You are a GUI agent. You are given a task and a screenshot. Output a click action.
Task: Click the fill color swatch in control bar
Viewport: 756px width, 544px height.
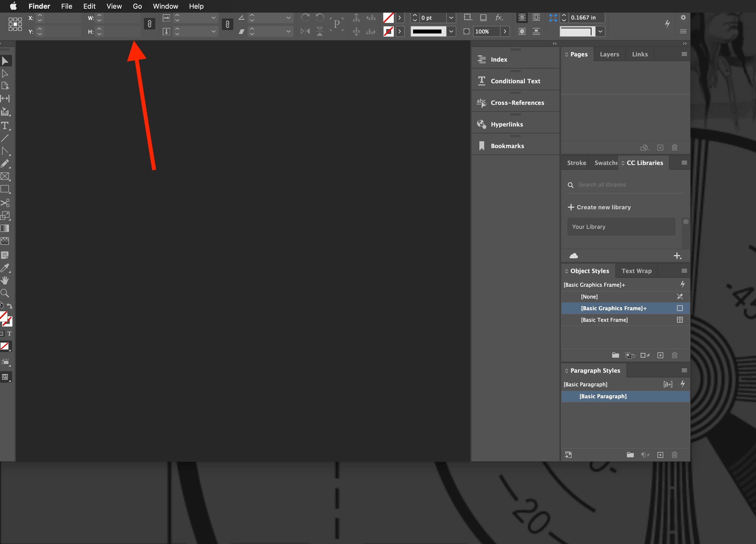(x=388, y=18)
